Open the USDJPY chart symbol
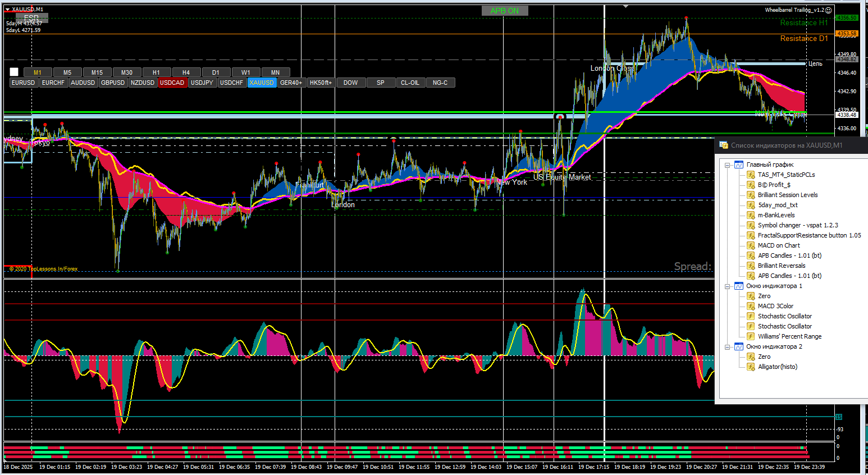868x475 pixels. point(202,83)
